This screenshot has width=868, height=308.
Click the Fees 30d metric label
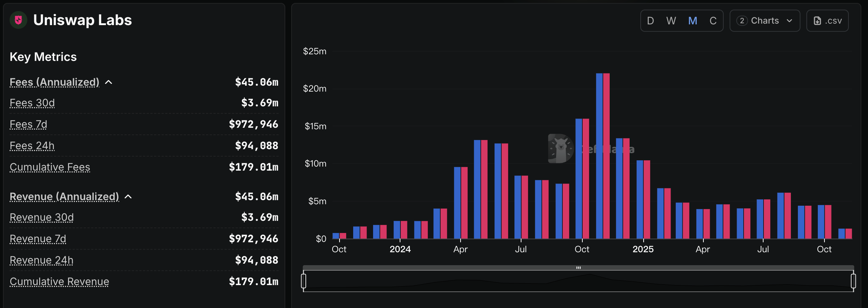pos(32,103)
